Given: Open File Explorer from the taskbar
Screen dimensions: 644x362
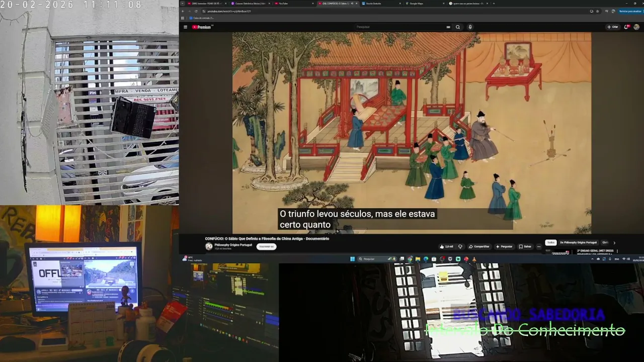Looking at the screenshot, I should click(418, 259).
